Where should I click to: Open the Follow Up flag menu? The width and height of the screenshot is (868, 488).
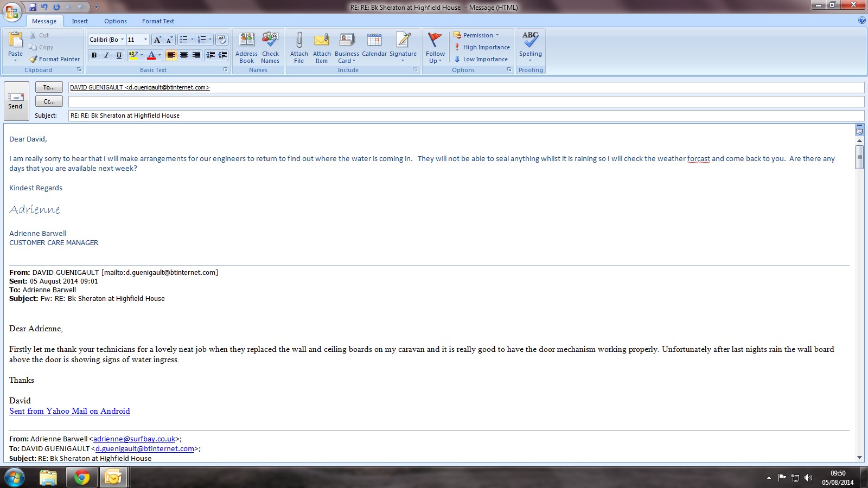click(435, 48)
